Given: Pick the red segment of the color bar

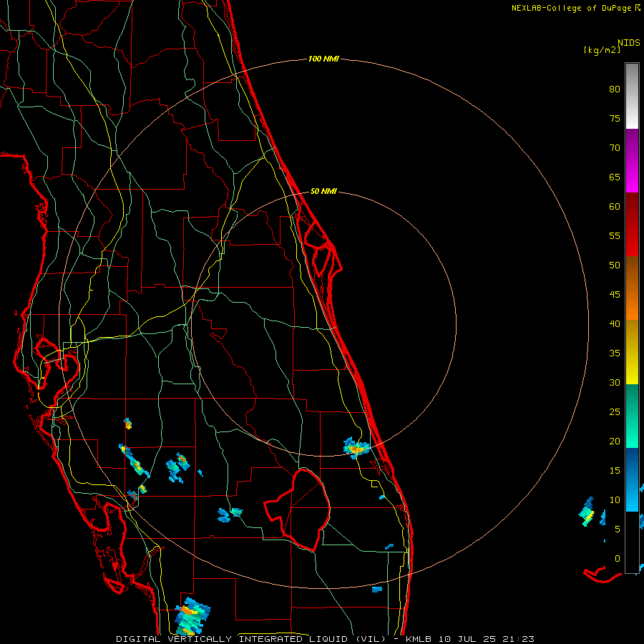Looking at the screenshot, I should tap(632, 224).
